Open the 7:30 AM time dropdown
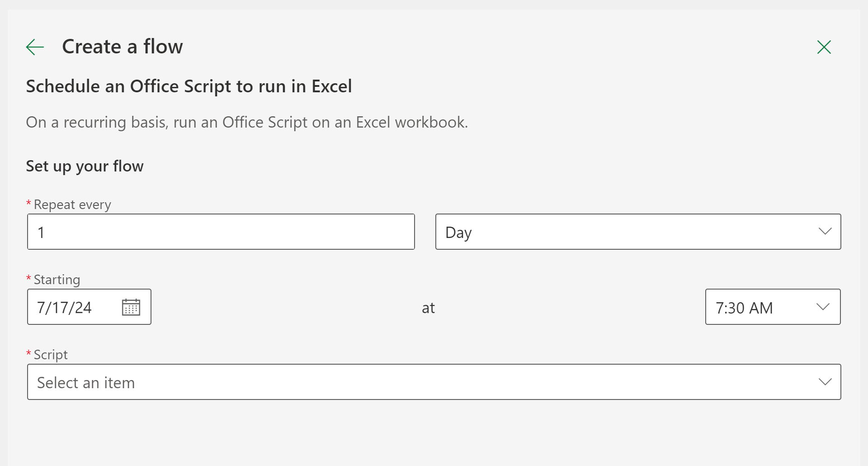The height and width of the screenshot is (466, 868). click(x=772, y=307)
